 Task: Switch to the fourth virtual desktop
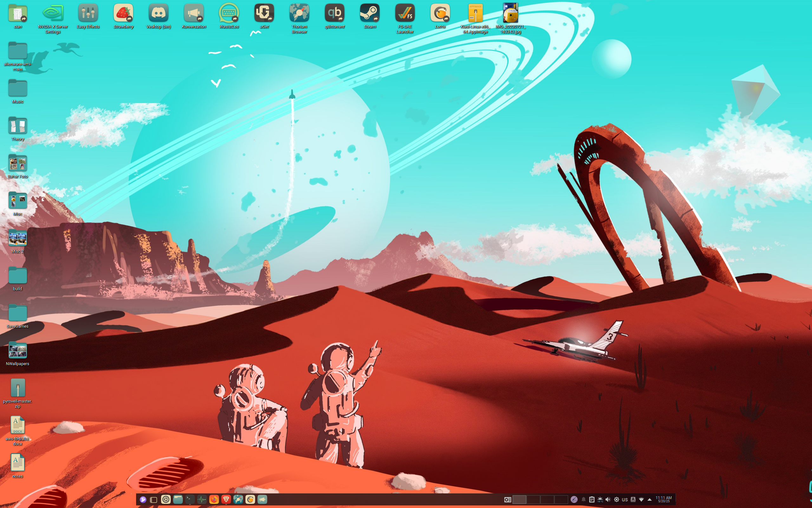561,500
